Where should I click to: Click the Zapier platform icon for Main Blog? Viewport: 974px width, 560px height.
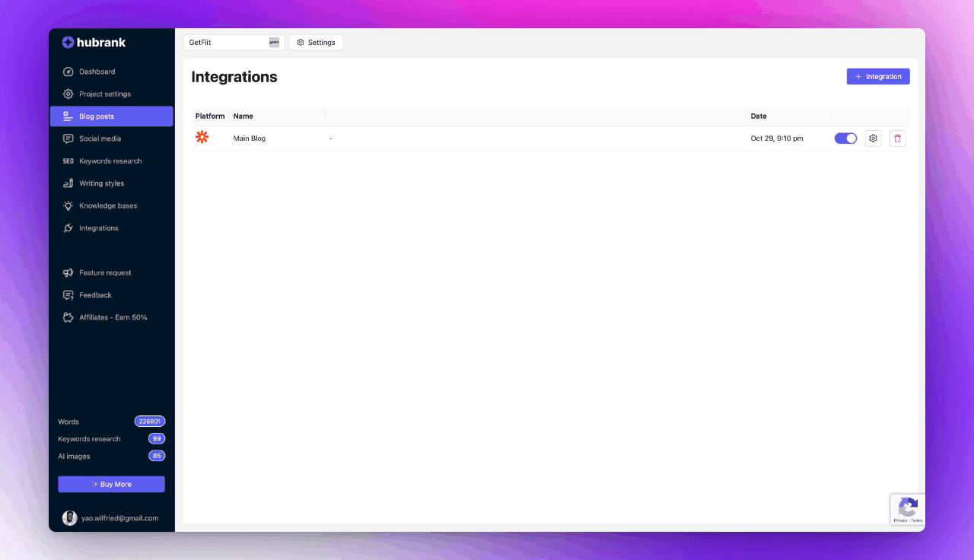pyautogui.click(x=202, y=138)
